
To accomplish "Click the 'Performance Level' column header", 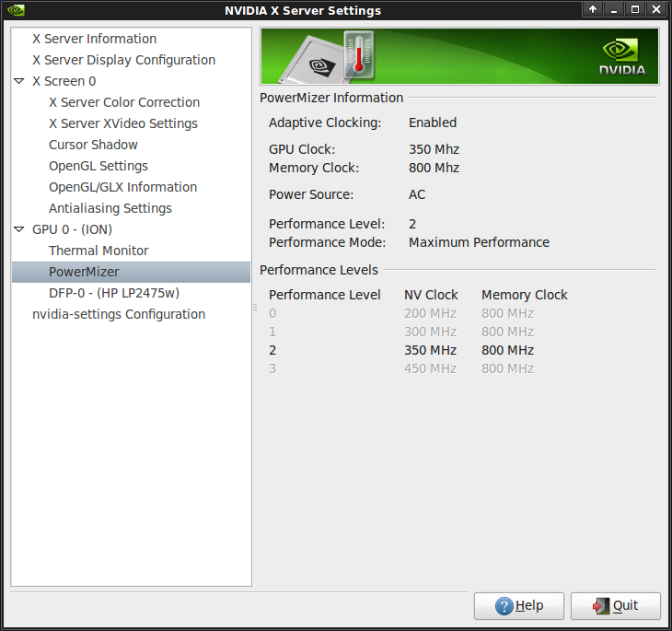I will tap(324, 295).
